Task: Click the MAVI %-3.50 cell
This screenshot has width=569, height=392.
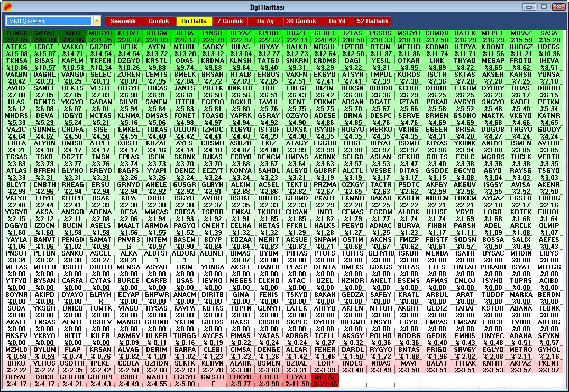Action: tap(409, 367)
